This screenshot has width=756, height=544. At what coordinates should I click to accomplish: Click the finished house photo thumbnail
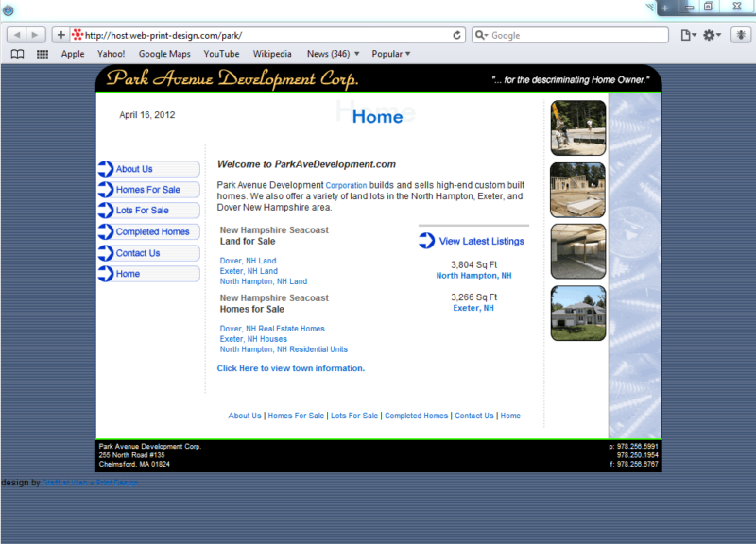tap(578, 314)
